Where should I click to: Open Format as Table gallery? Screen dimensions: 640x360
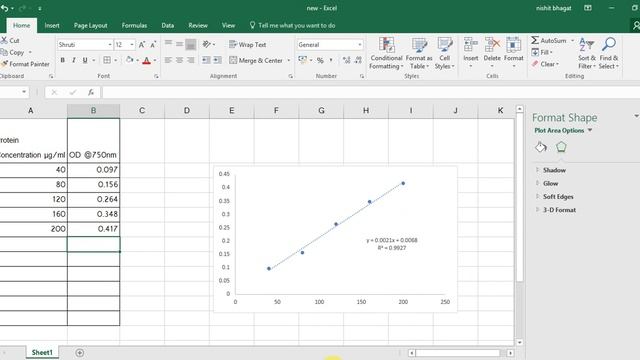pos(419,53)
